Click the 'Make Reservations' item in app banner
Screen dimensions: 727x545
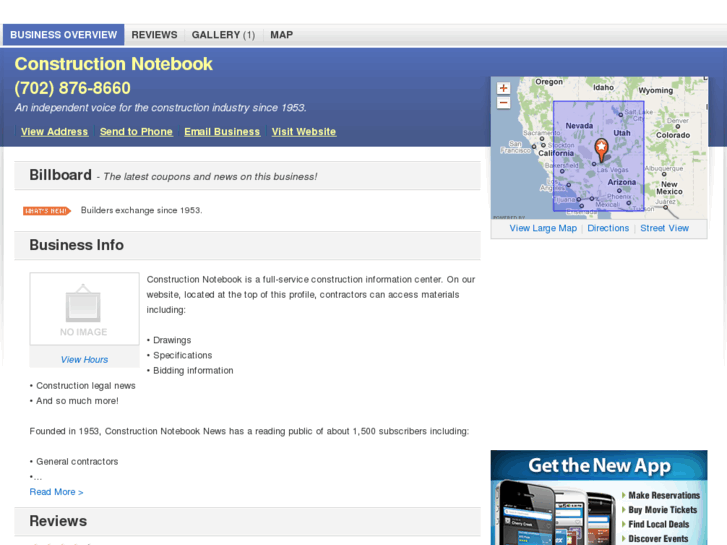(x=664, y=495)
